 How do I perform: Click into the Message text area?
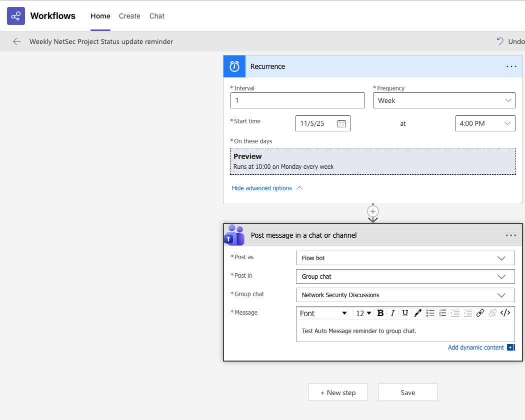click(405, 331)
